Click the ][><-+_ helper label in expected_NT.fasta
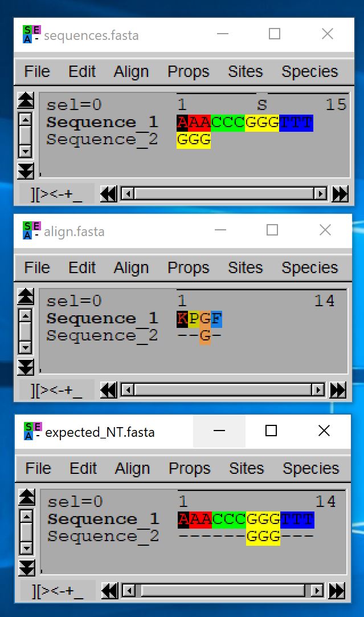The height and width of the screenshot is (617, 364). tap(58, 591)
